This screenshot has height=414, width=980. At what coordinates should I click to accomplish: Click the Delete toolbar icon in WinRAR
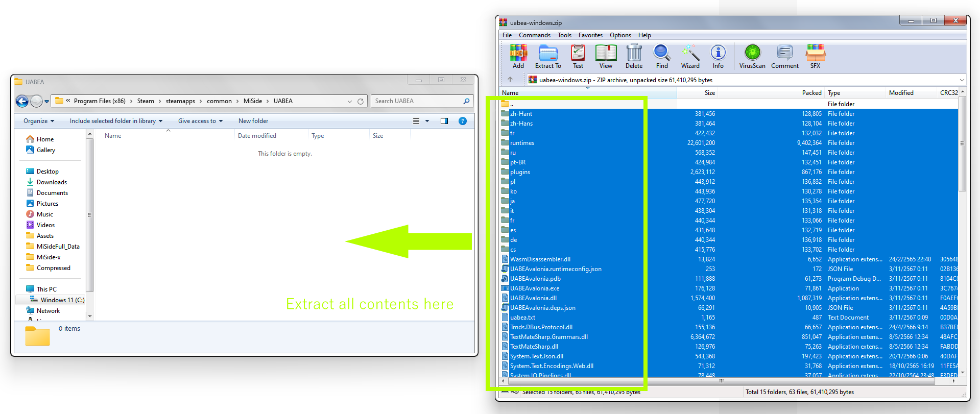(x=634, y=56)
